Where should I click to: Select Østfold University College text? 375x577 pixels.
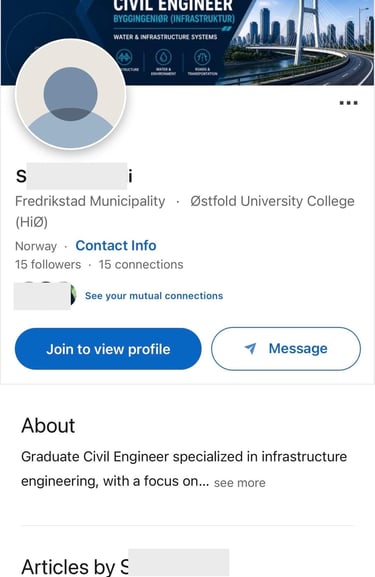[185, 212]
